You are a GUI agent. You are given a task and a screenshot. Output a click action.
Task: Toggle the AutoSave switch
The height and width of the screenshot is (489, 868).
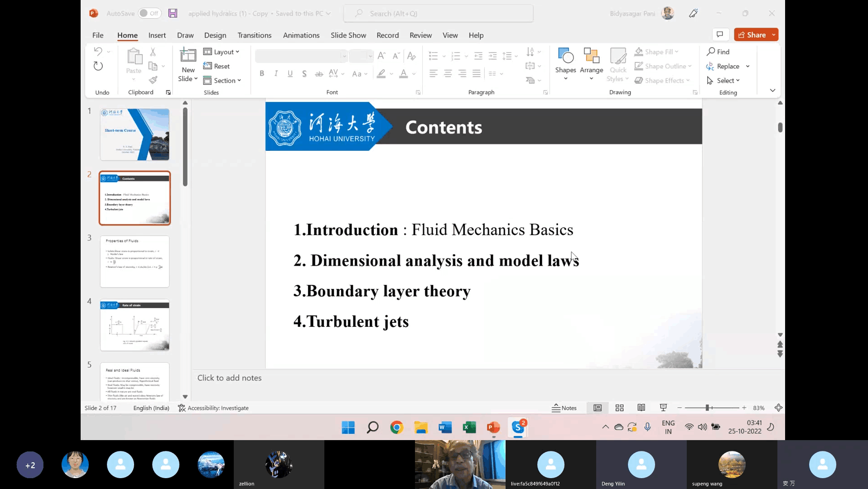tap(149, 13)
